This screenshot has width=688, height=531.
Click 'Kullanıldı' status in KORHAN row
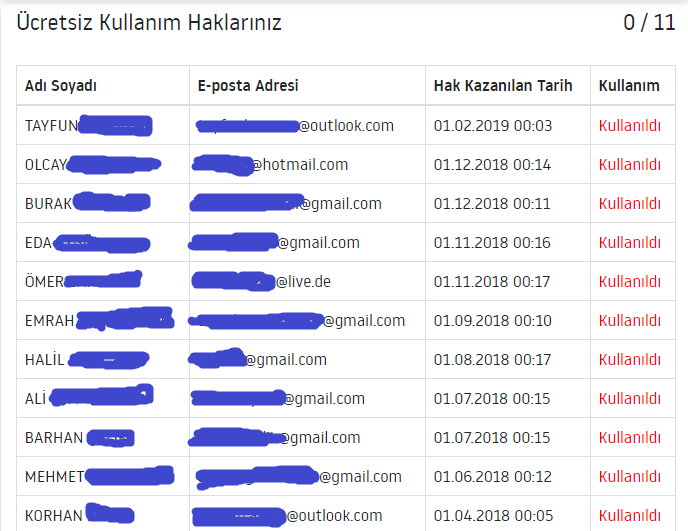pyautogui.click(x=630, y=516)
